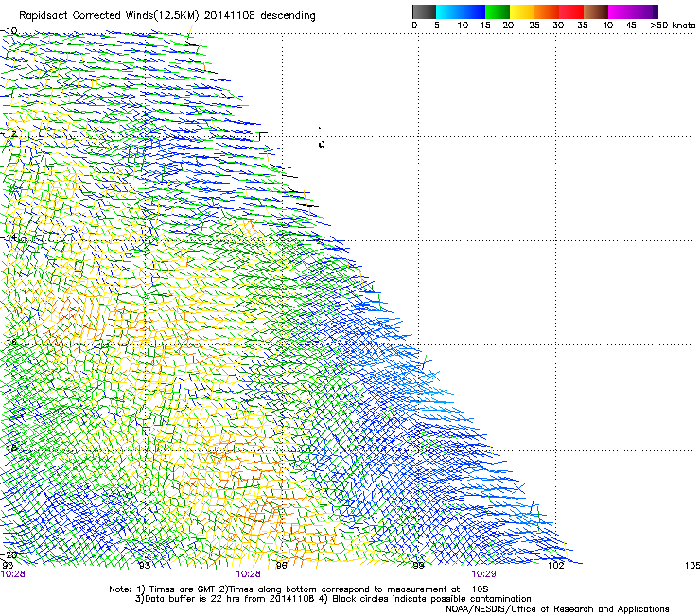Image resolution: width=700 pixels, height=615 pixels.
Task: Click the '-10' latitude axis label
Action: pos(9,31)
